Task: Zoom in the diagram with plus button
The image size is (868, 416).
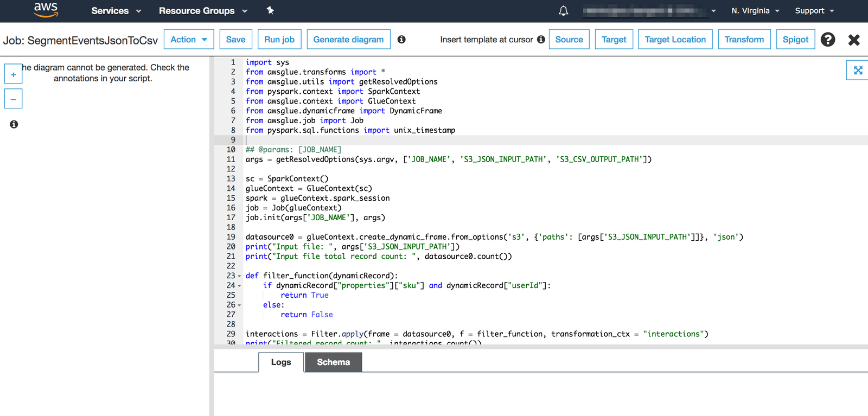Action: click(14, 74)
